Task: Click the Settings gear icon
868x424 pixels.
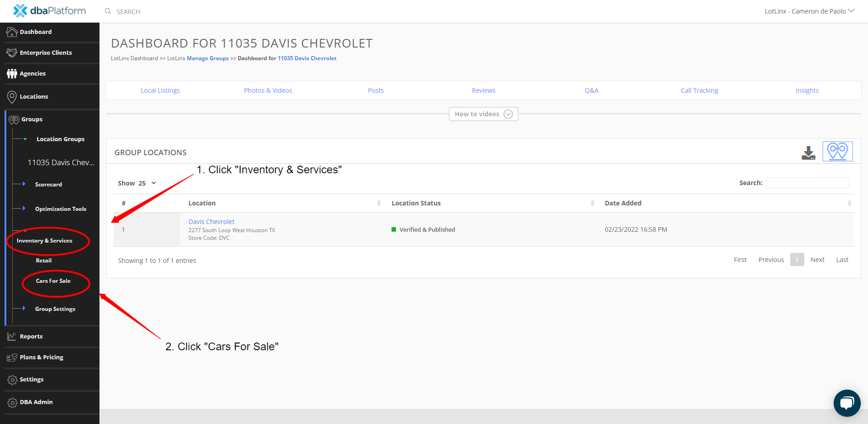Action: pos(12,380)
